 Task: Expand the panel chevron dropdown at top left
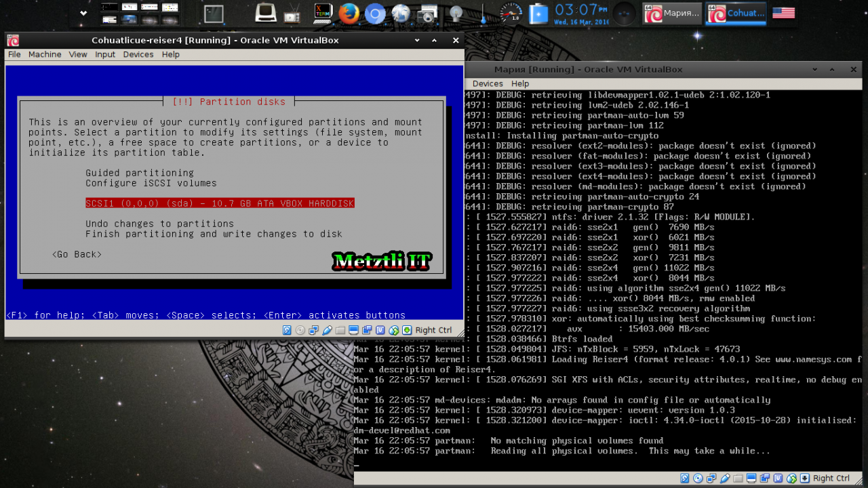click(83, 13)
